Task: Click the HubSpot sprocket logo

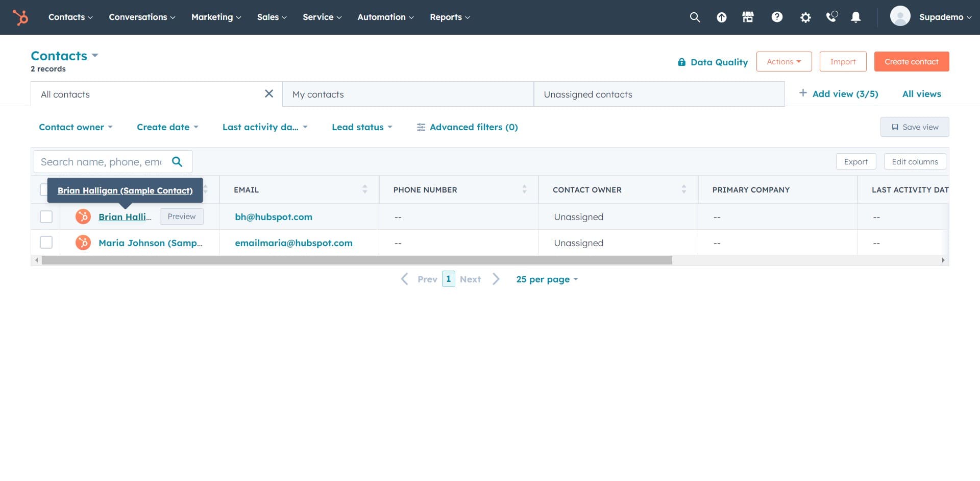Action: 20,17
